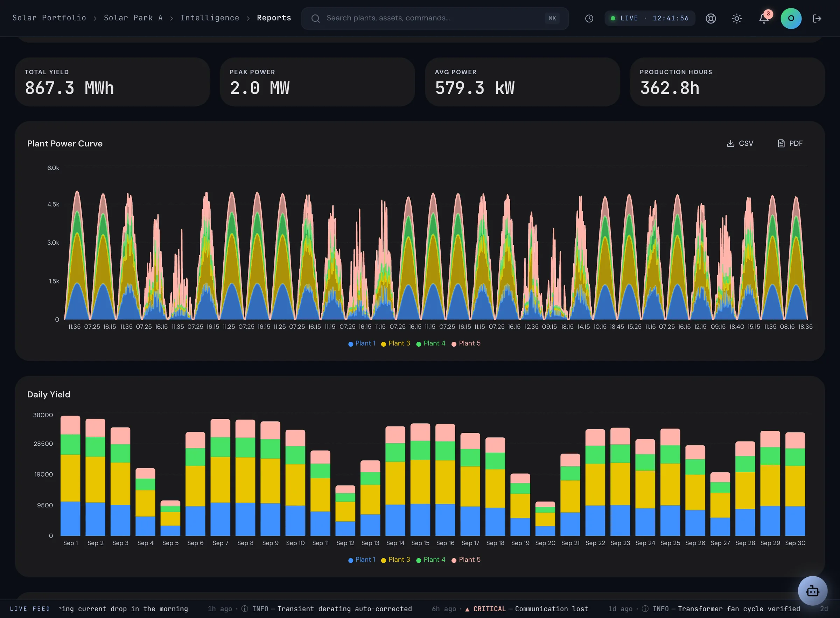Click the PDF document icon

pyautogui.click(x=781, y=143)
